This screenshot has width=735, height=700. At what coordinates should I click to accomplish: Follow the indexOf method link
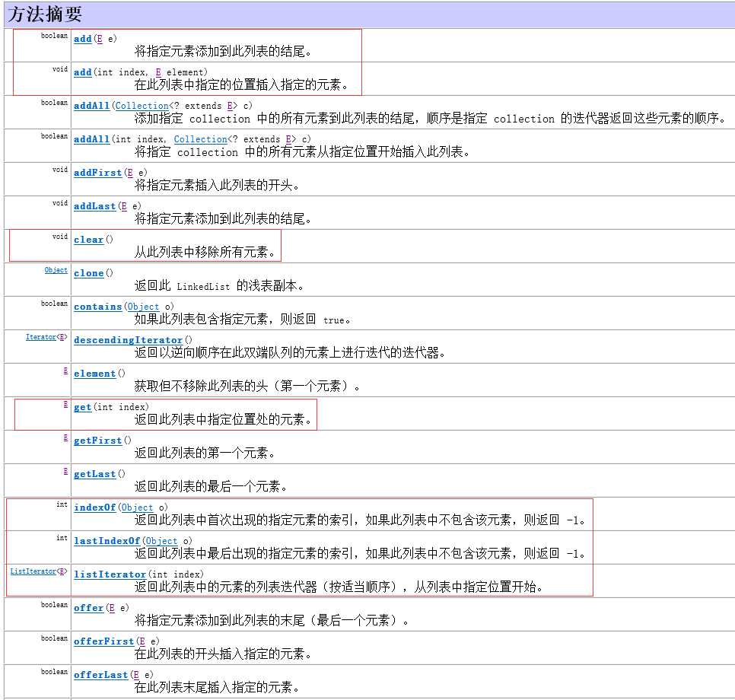tap(94, 508)
